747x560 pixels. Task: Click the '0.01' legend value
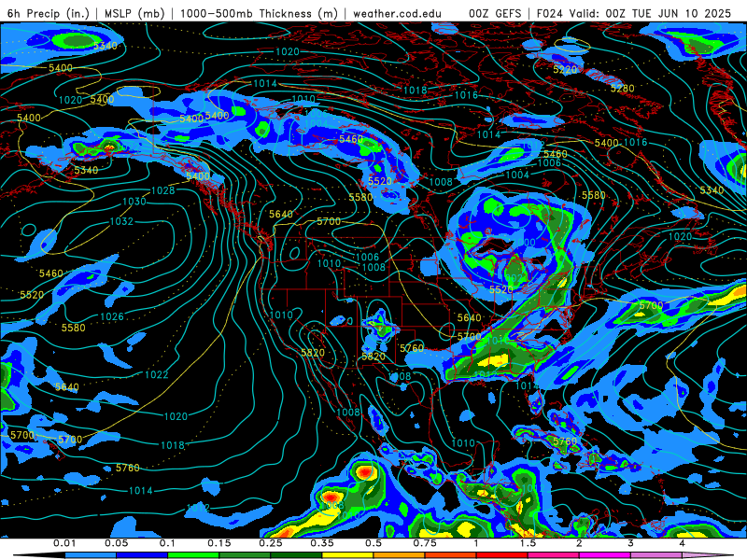coord(64,543)
